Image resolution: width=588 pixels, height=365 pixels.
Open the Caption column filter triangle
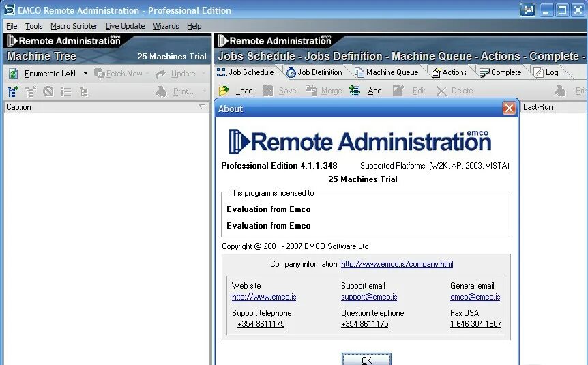(x=202, y=107)
